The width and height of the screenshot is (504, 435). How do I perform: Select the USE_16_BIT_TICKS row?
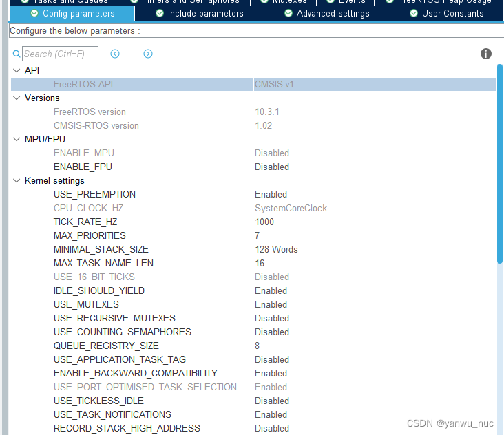253,277
